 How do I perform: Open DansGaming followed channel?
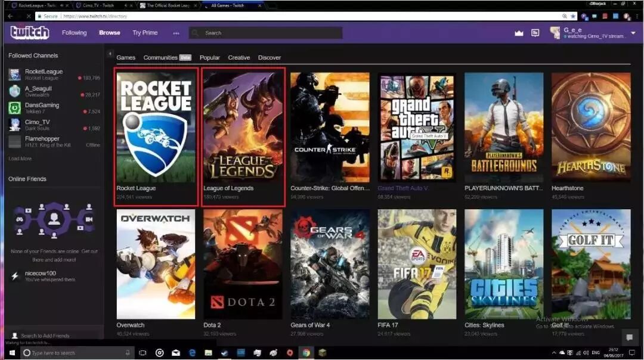[x=54, y=108]
